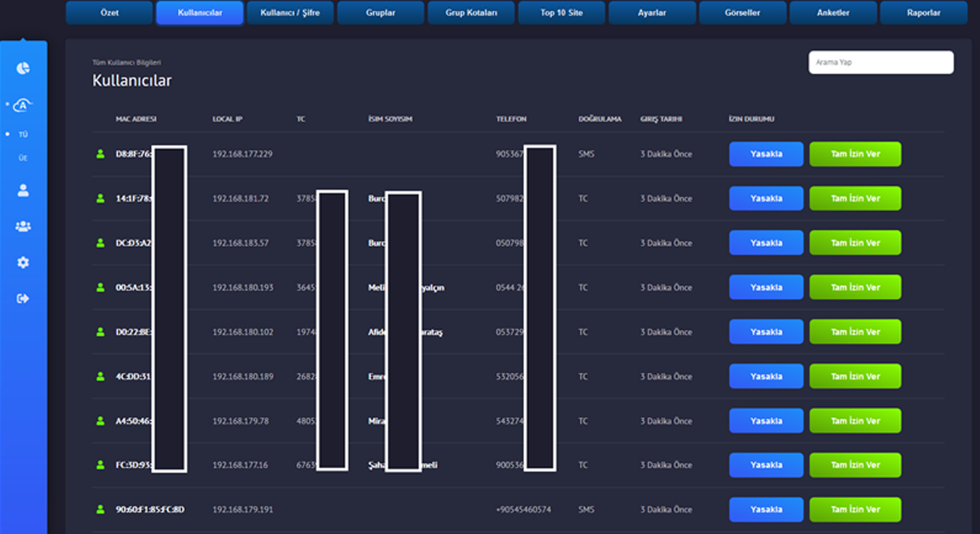980x534 pixels.
Task: Switch to the Özet tab
Action: tap(110, 13)
